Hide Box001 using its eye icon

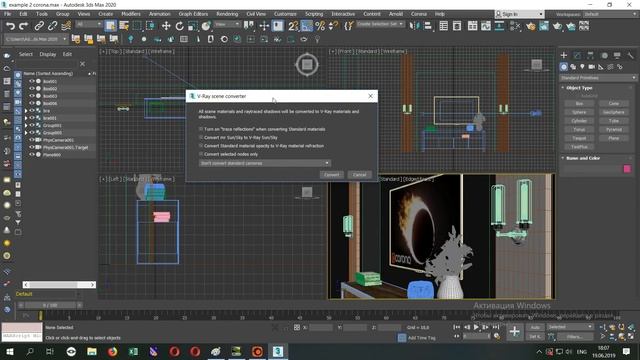coord(32,81)
